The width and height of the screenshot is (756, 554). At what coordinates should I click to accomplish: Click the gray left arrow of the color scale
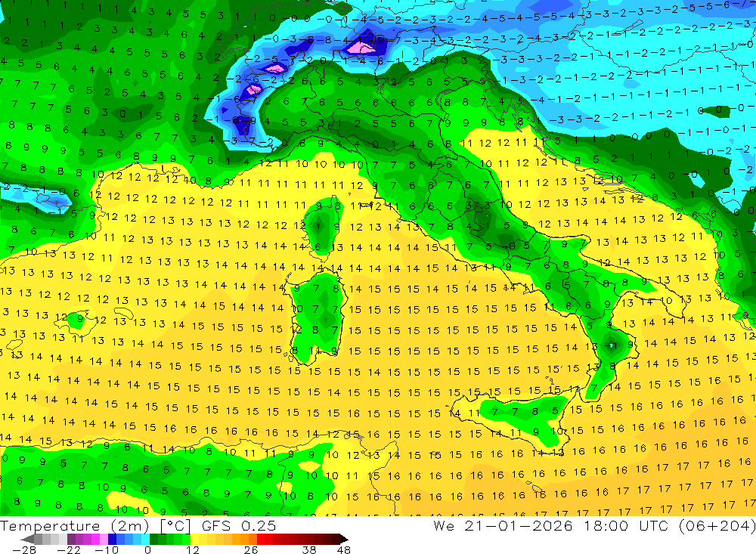pyautogui.click(x=27, y=539)
